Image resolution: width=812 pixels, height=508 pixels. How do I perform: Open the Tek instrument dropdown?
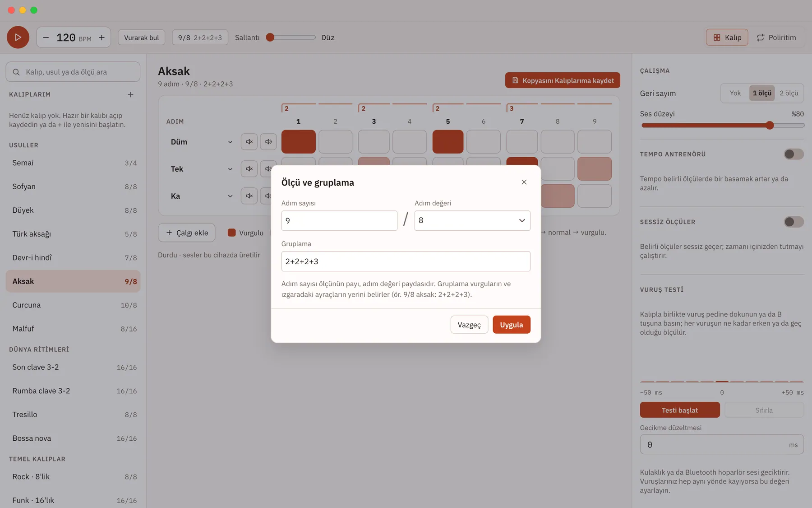[202, 169]
